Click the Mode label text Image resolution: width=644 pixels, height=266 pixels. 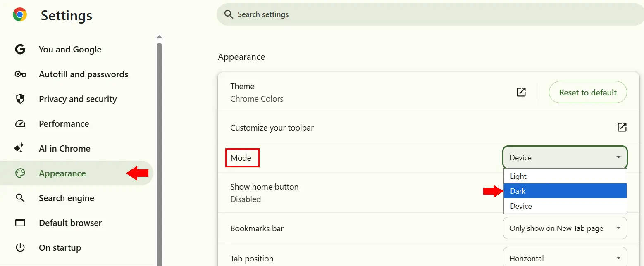tap(241, 158)
